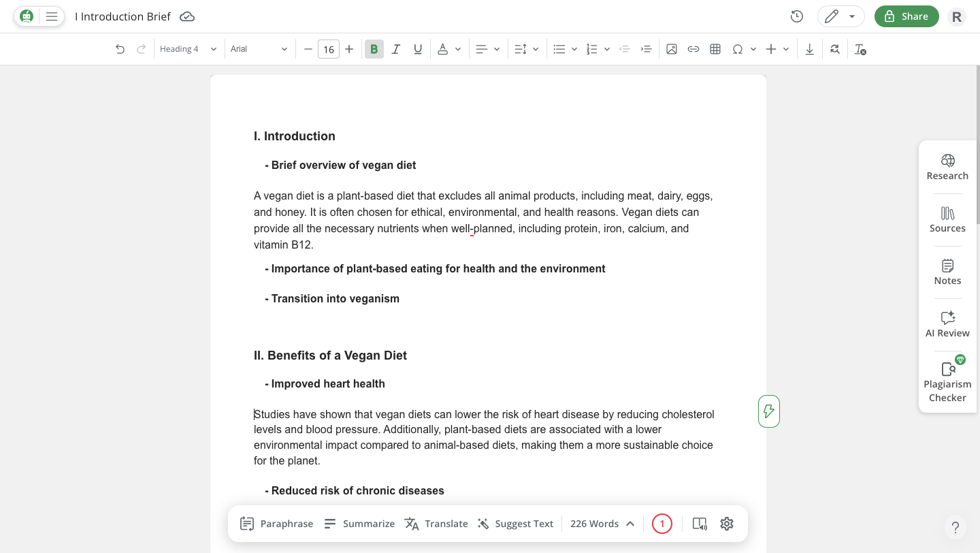980x553 pixels.
Task: Expand the line spacing dropdown arrow
Action: [x=536, y=49]
